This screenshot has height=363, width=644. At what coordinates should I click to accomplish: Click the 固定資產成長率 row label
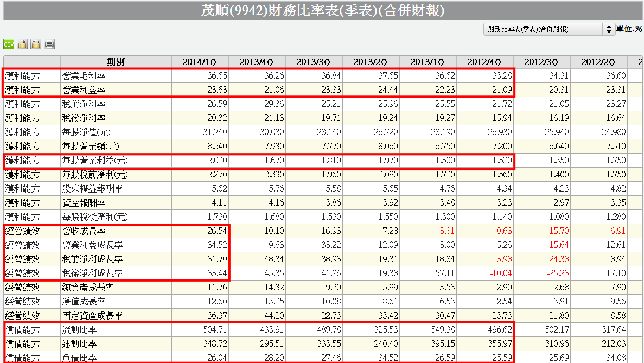(92, 316)
